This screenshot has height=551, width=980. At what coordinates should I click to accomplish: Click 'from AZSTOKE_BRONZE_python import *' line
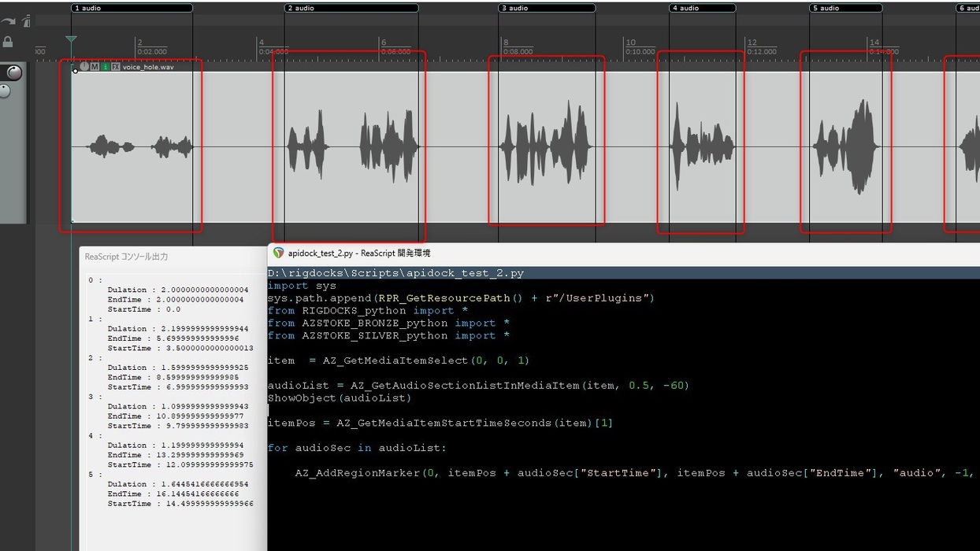click(x=388, y=324)
